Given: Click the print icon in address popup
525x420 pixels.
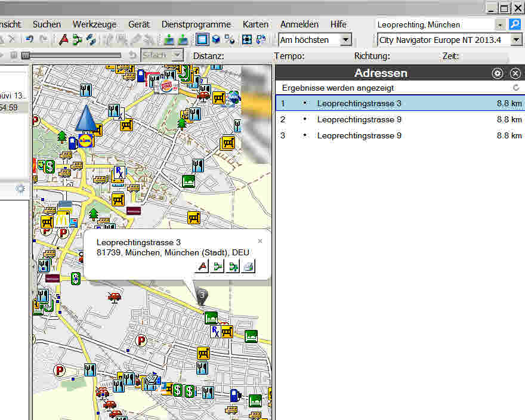Looking at the screenshot, I should click(x=249, y=267).
